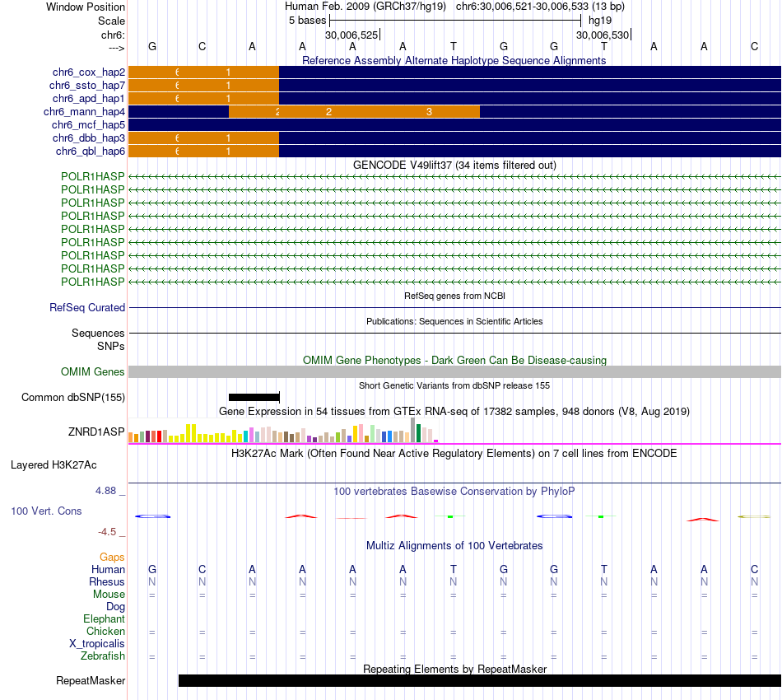This screenshot has height=700, width=782.
Task: Open the Reference Assembly Alternate Haplotype Sequence Alignments title
Action: 454,60
